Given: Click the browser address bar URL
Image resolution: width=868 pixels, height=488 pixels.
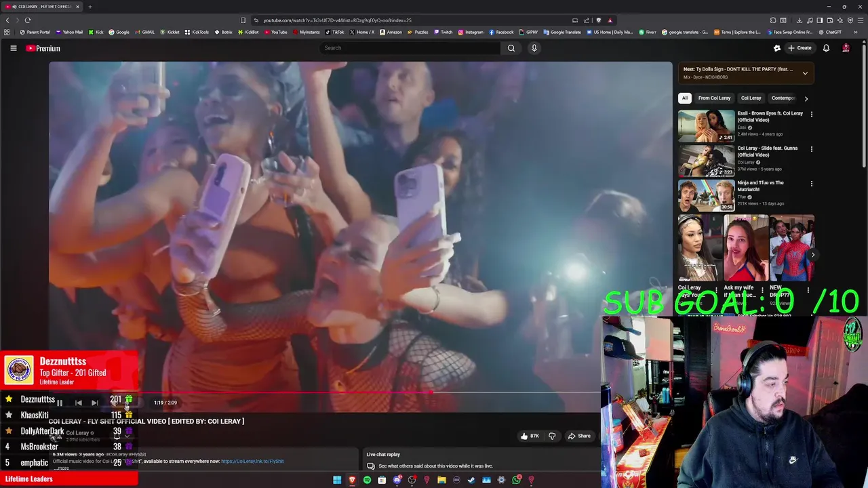Looking at the screenshot, I should click(337, 20).
